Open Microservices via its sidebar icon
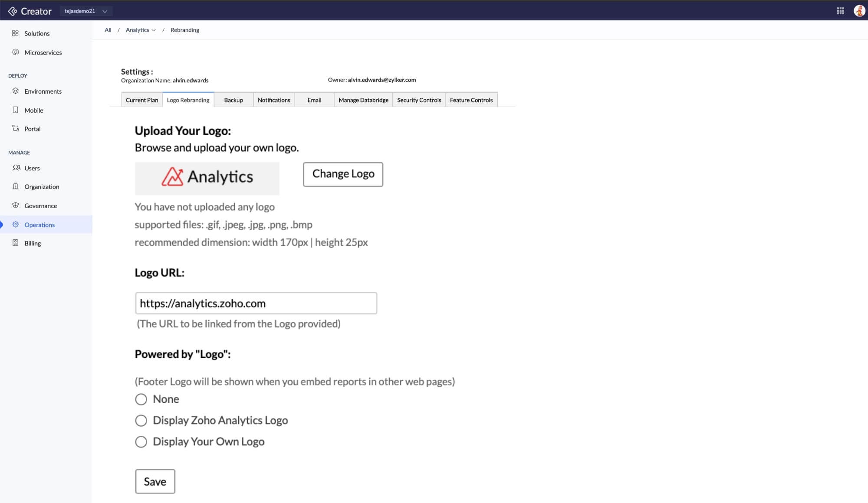868x503 pixels. click(16, 52)
